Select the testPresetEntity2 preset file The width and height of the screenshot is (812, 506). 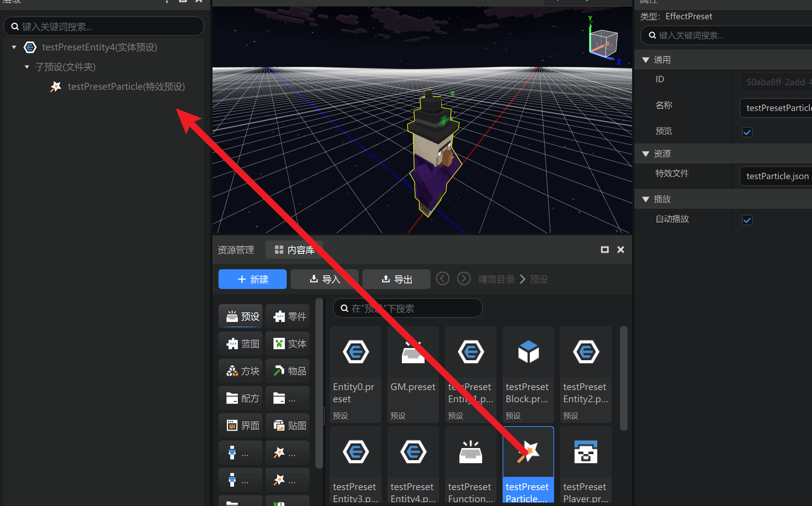[x=586, y=374]
